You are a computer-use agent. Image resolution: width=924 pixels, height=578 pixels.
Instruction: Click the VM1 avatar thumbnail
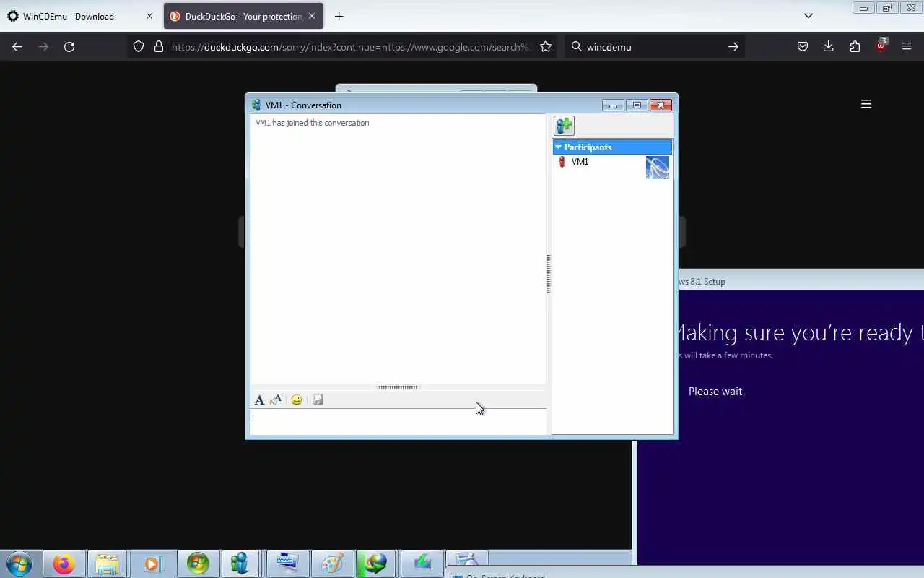click(658, 168)
